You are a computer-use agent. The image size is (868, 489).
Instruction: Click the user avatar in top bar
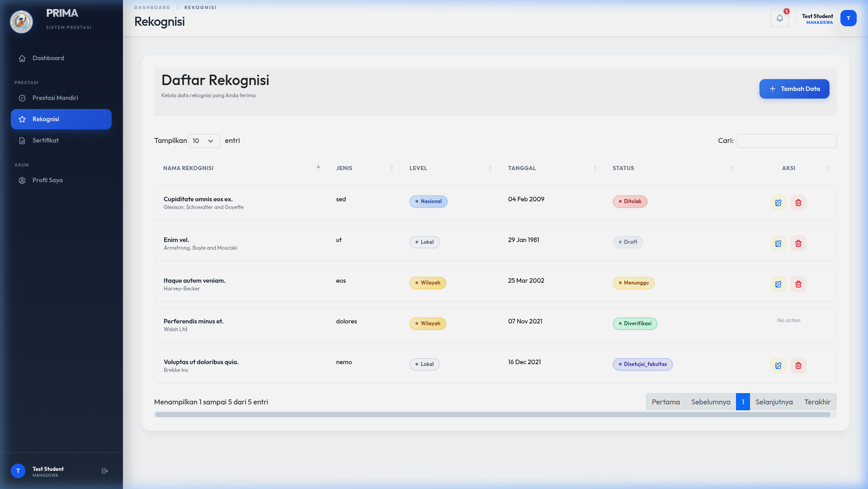(x=848, y=18)
